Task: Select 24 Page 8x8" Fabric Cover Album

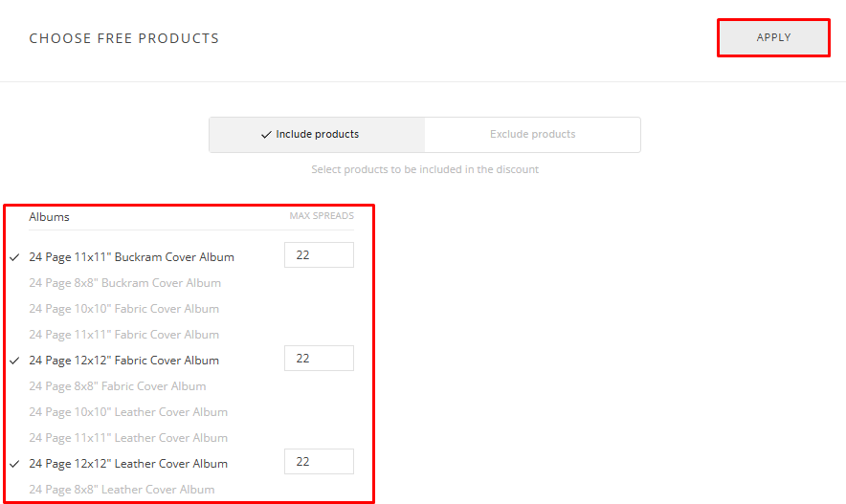Action: (117, 386)
